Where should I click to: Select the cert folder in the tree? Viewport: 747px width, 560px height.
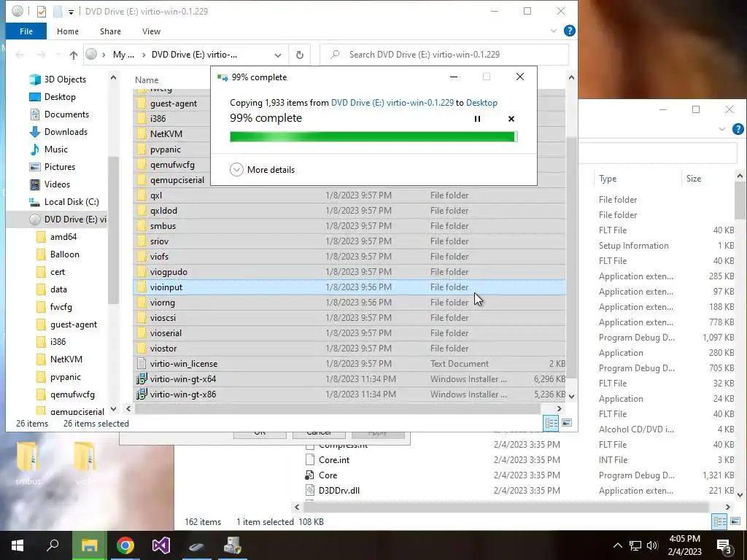tap(57, 273)
